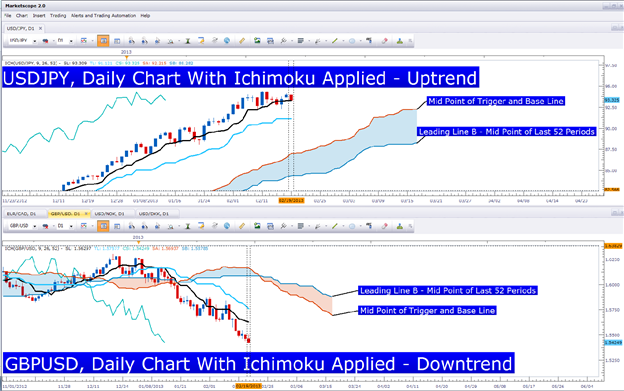Screen dimensions: 624x391
Task: Click the yellow ruler icon in upper USD/JPY toolbar
Action: coord(242,41)
